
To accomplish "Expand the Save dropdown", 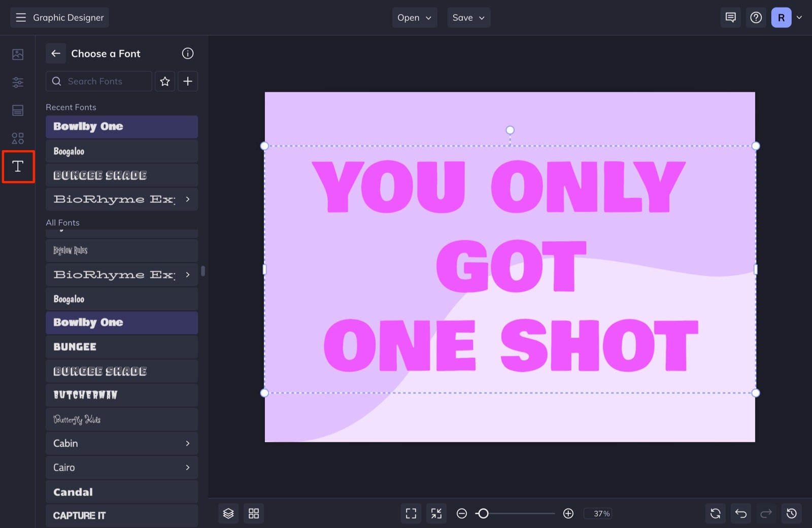I will 468,17.
